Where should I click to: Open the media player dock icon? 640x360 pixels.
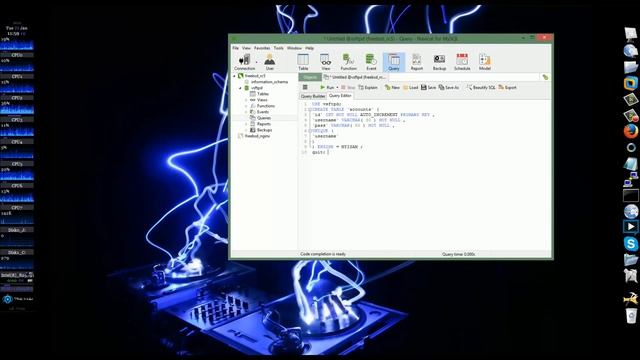coord(631,227)
